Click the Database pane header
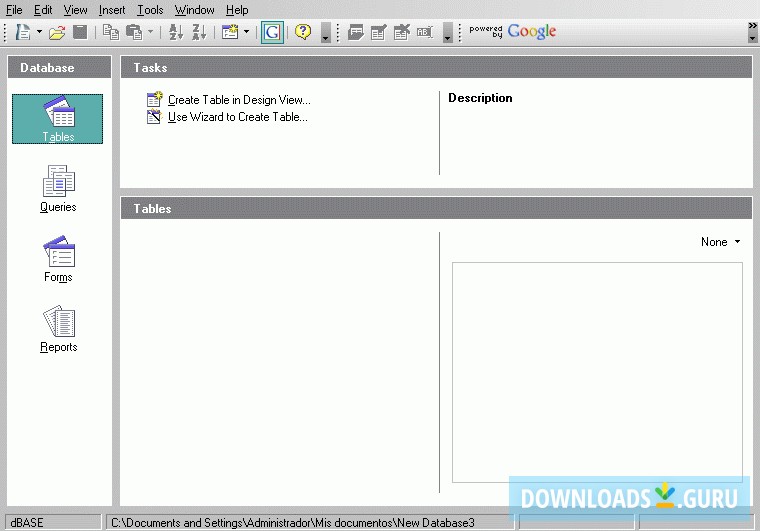The height and width of the screenshot is (531, 760). (x=59, y=67)
